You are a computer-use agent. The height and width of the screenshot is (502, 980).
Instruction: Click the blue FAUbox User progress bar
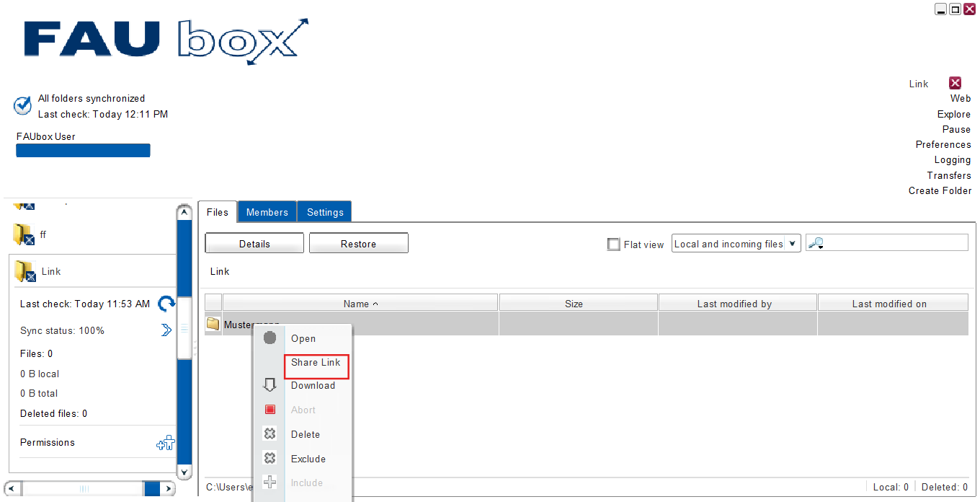83,150
